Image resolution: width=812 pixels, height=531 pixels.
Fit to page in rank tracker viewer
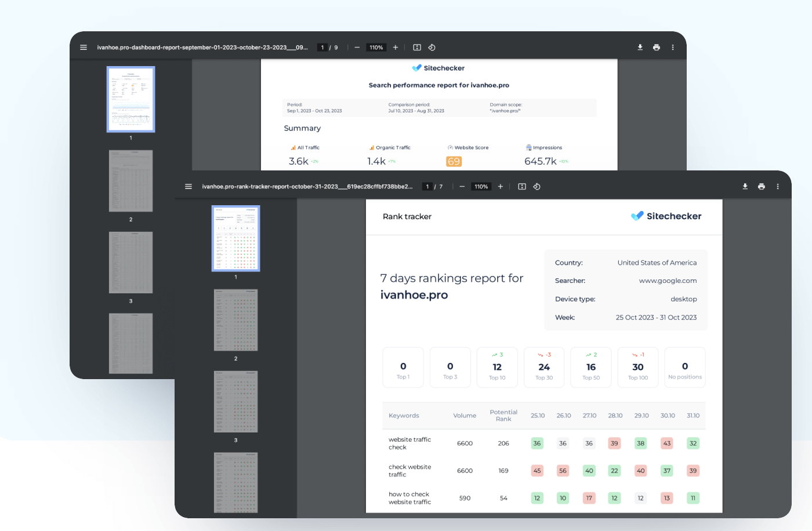pos(522,187)
